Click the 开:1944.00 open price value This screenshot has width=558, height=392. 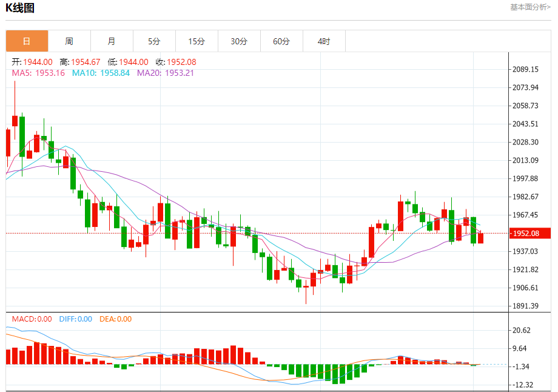pyautogui.click(x=32, y=62)
